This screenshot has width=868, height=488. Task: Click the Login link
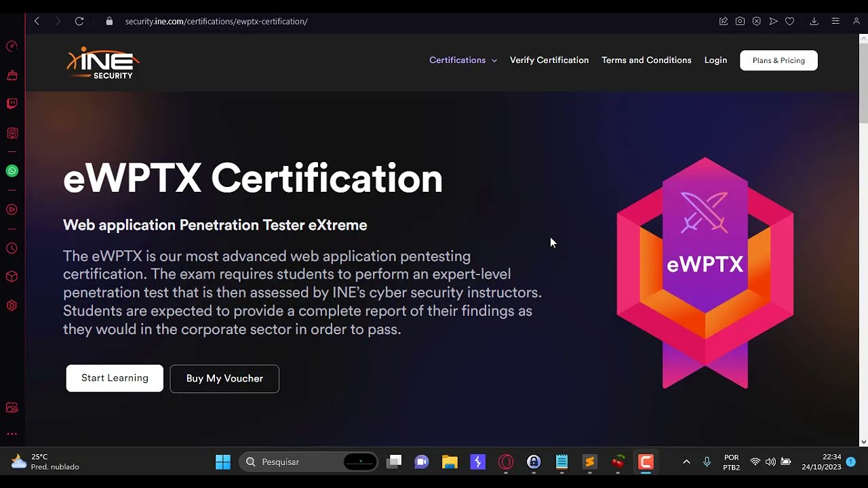click(x=715, y=60)
